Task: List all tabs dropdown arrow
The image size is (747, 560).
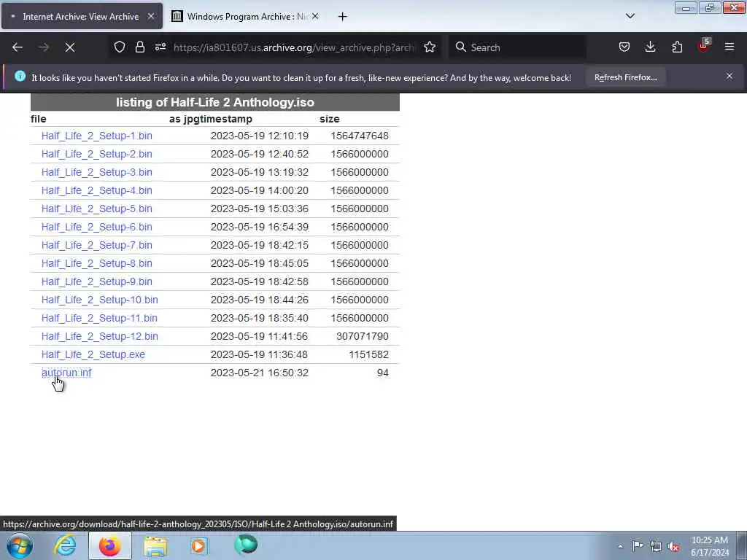Action: click(630, 16)
